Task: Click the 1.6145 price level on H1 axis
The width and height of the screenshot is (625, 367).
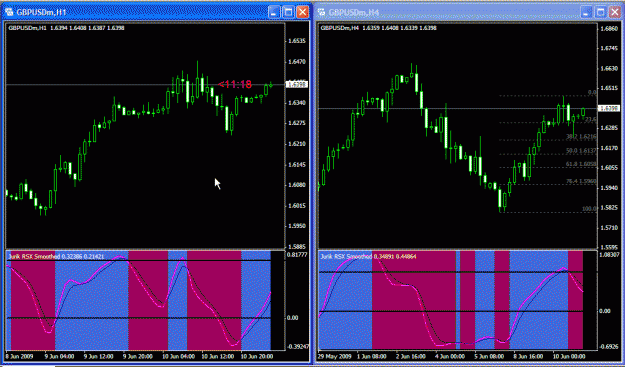Action: 297,165
